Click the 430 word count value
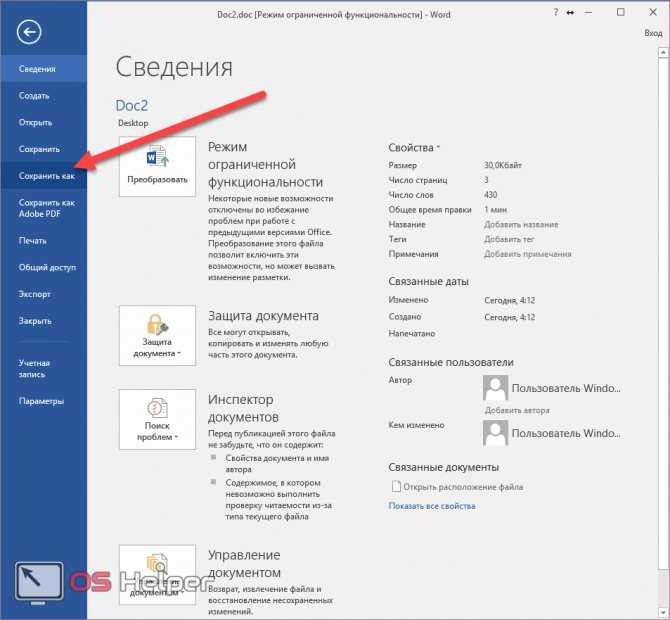The image size is (670, 620). point(491,195)
